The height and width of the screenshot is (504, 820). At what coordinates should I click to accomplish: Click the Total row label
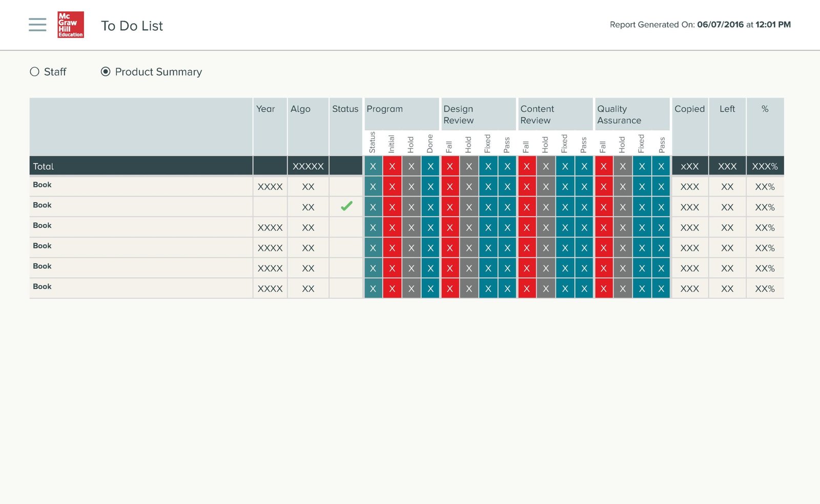(x=43, y=166)
